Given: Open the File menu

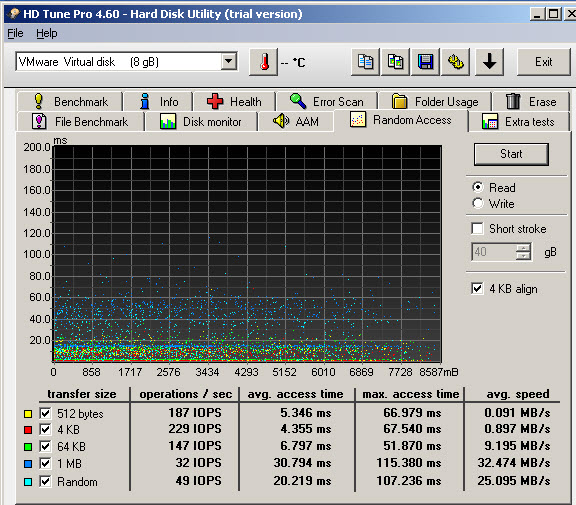Looking at the screenshot, I should click(15, 33).
